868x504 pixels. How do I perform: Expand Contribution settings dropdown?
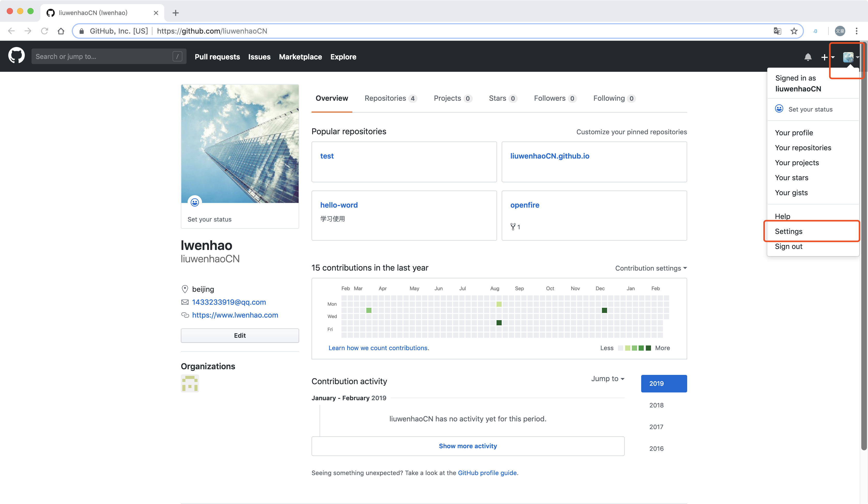click(651, 268)
